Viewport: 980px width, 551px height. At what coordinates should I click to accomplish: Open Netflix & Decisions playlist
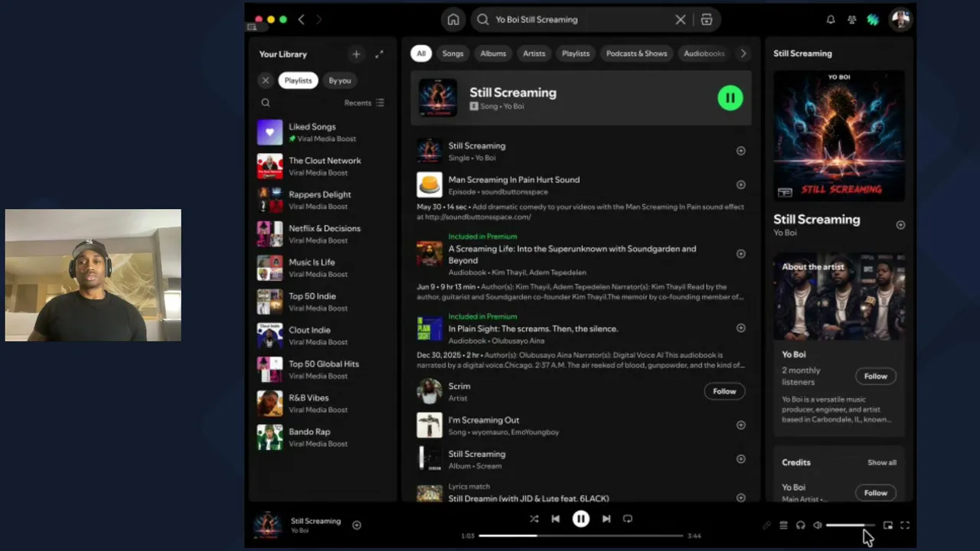[322, 234]
